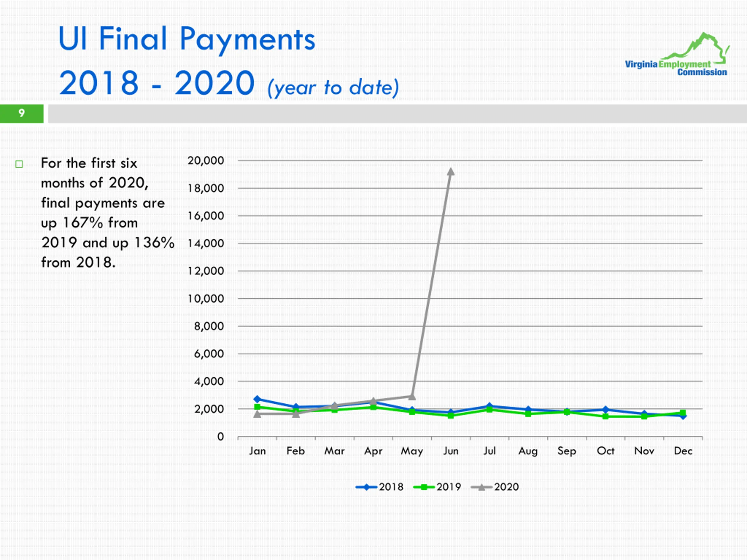The width and height of the screenshot is (747, 560).
Task: Click the 'Jul' x-axis label
Action: tap(489, 451)
